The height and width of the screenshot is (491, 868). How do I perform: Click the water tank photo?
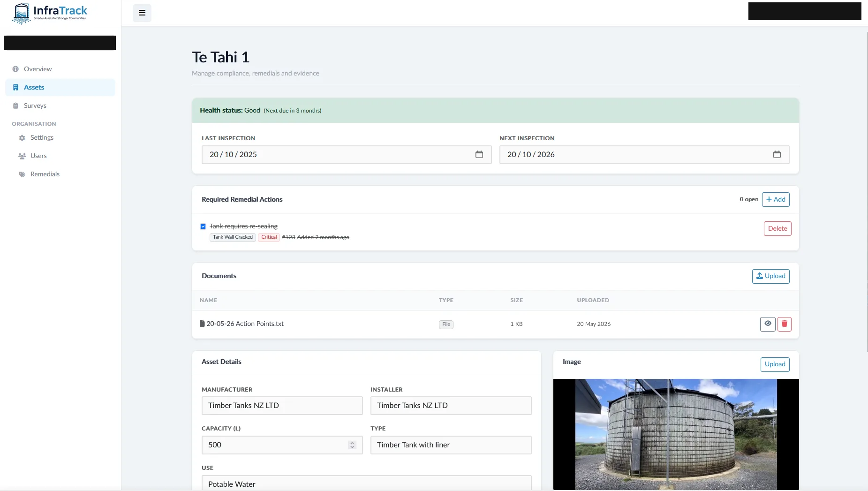(x=676, y=434)
